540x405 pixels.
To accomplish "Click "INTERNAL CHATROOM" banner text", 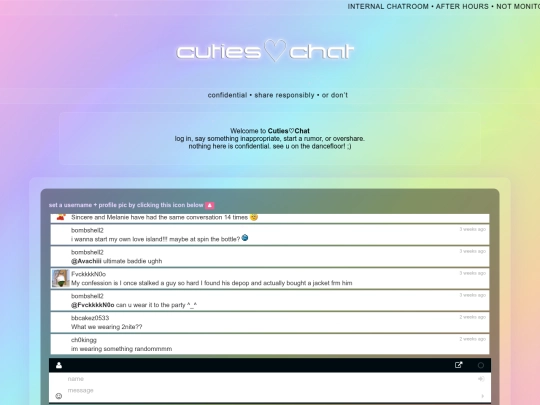I will click(x=388, y=7).
